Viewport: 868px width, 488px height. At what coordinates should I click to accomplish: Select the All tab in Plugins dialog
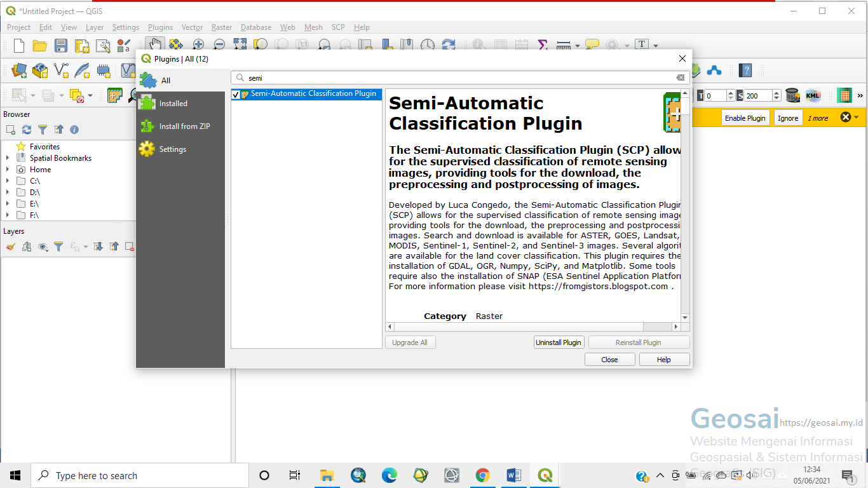pos(180,81)
